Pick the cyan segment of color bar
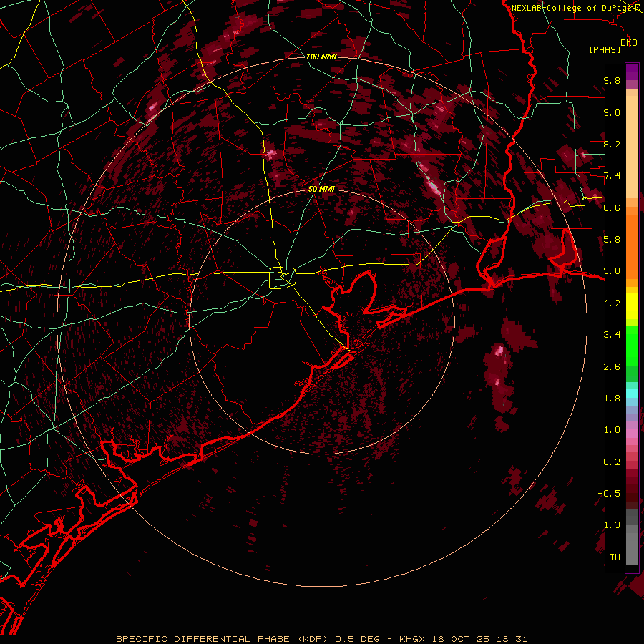 [632, 393]
